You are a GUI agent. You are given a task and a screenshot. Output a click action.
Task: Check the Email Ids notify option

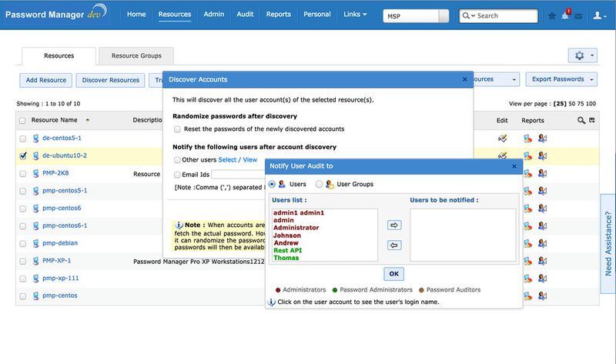(177, 175)
